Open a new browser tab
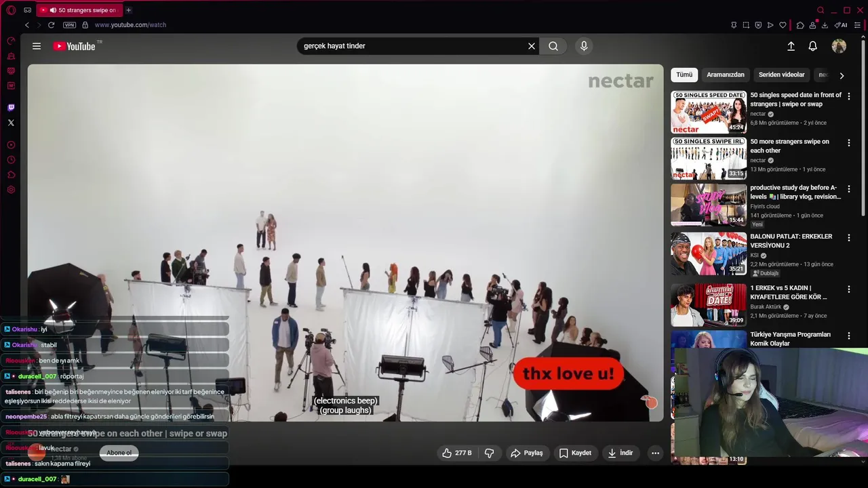The height and width of the screenshot is (488, 868). tap(128, 10)
